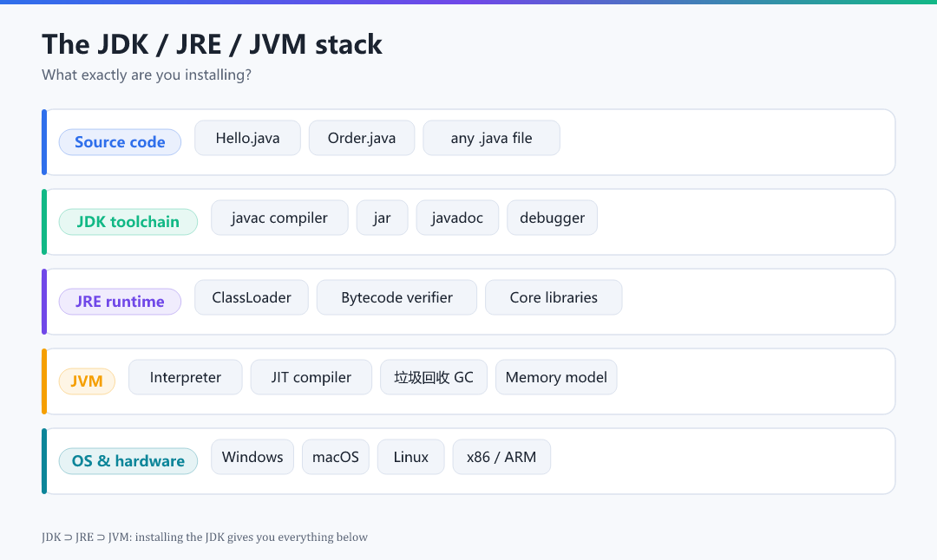
Task: Click the javadoc chip
Action: 457,218
